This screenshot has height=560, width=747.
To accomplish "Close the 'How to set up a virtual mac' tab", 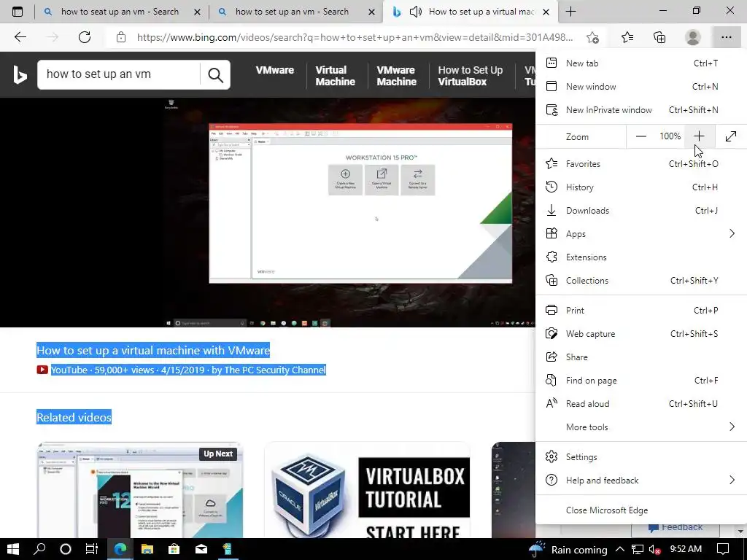I will [546, 12].
